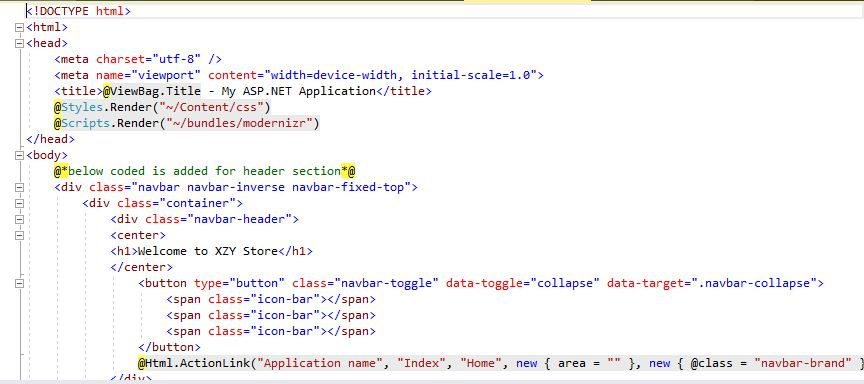
Task: Click the "navbar-brand" class string
Action: tap(802, 364)
